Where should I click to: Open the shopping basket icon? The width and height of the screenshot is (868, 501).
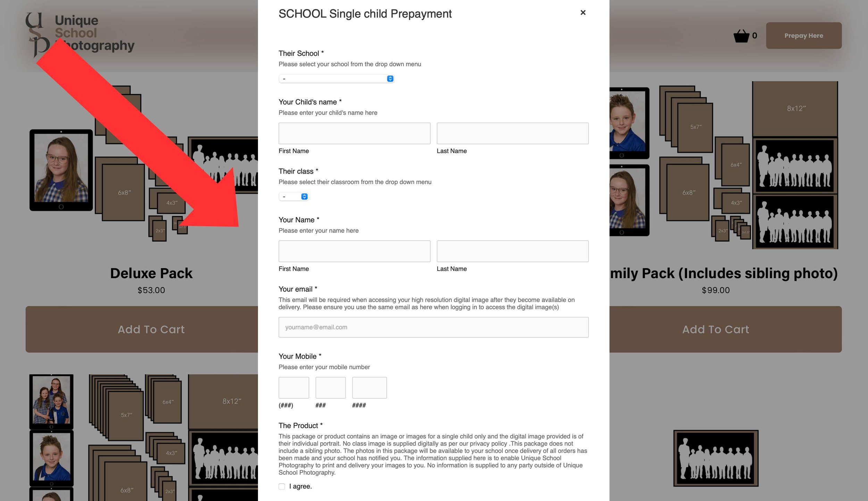[x=741, y=36]
